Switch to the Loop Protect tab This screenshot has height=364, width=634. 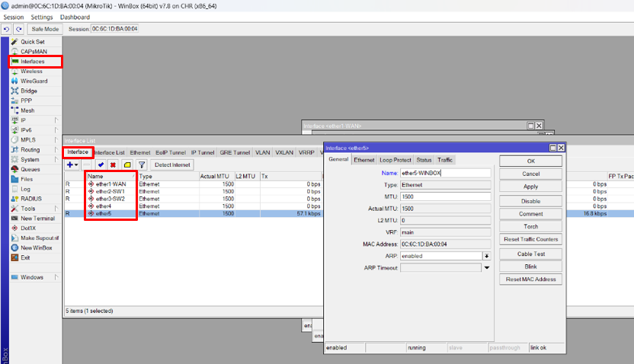(395, 160)
